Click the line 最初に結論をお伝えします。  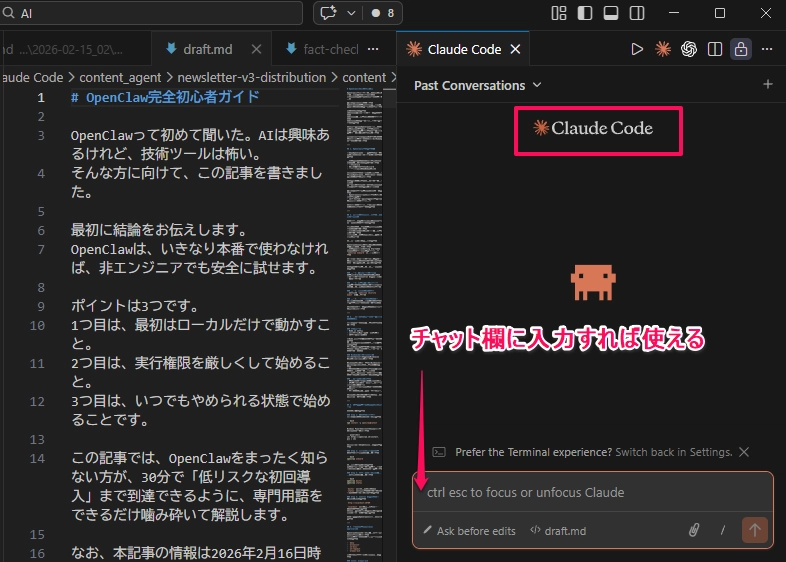tap(160, 230)
